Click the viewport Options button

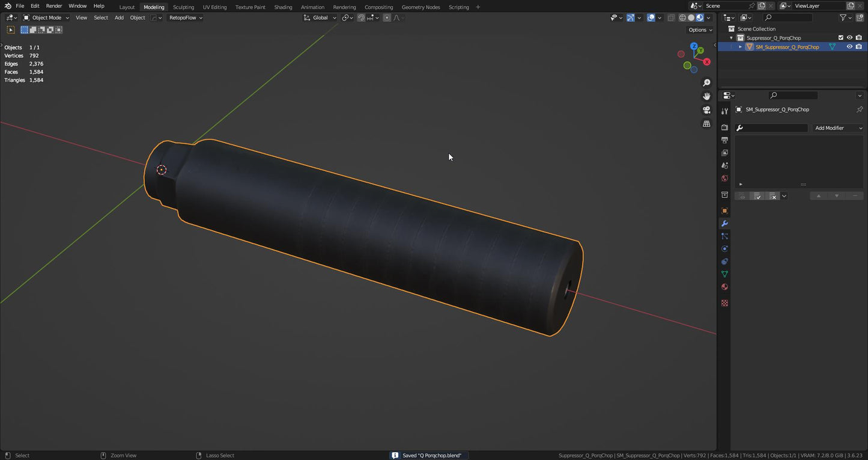pyautogui.click(x=700, y=30)
